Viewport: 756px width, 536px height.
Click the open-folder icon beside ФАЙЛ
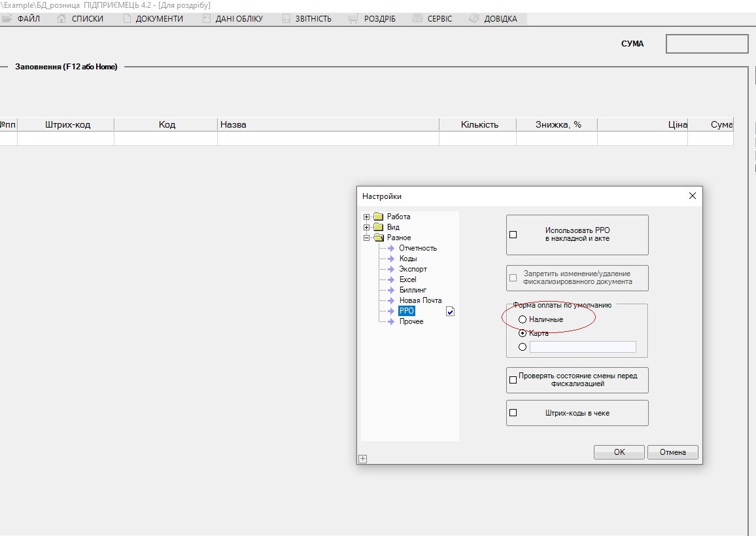point(7,19)
